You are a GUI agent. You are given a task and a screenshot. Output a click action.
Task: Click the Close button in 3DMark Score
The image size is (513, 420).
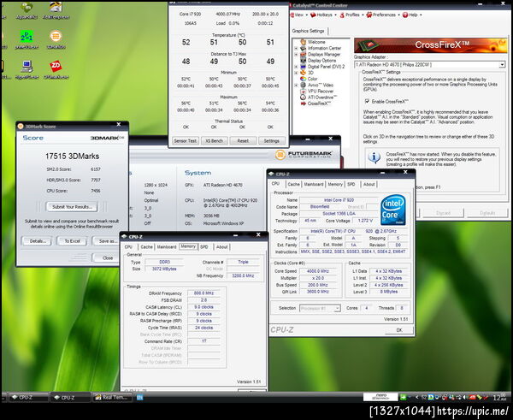pyautogui.click(x=108, y=258)
